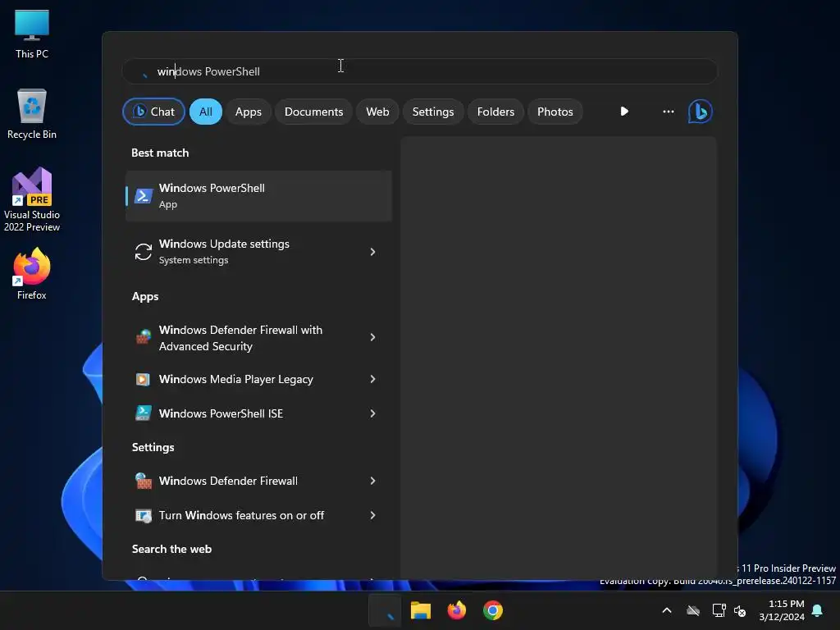Show hidden tray icons chevron
The image size is (840, 630).
[667, 610]
